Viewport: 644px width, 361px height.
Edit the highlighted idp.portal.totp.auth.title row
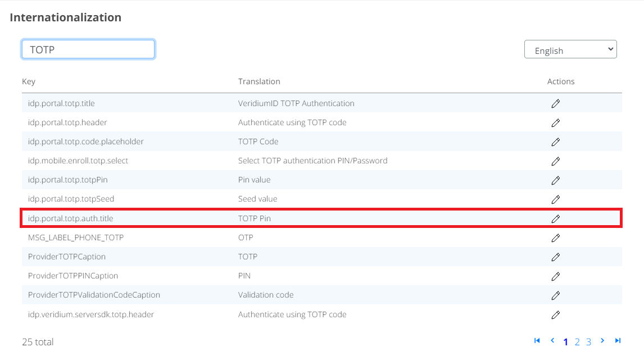(x=555, y=218)
